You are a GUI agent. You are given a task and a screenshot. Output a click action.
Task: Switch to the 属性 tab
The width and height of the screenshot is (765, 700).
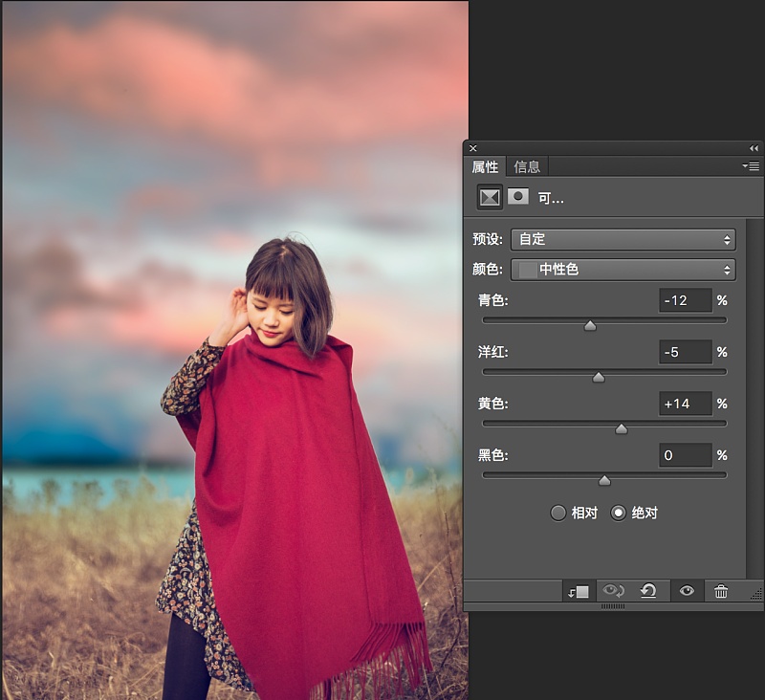point(485,166)
